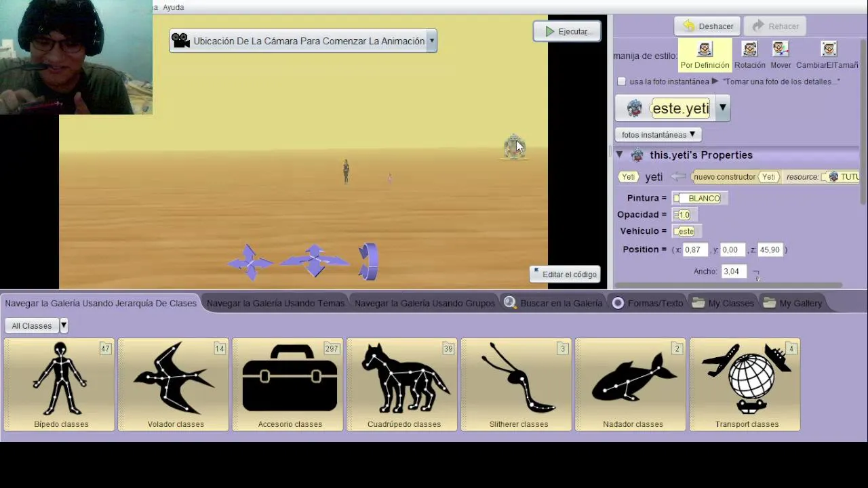
Task: Open 'Navegar la Galería Usando Temas' tab
Action: (275, 303)
